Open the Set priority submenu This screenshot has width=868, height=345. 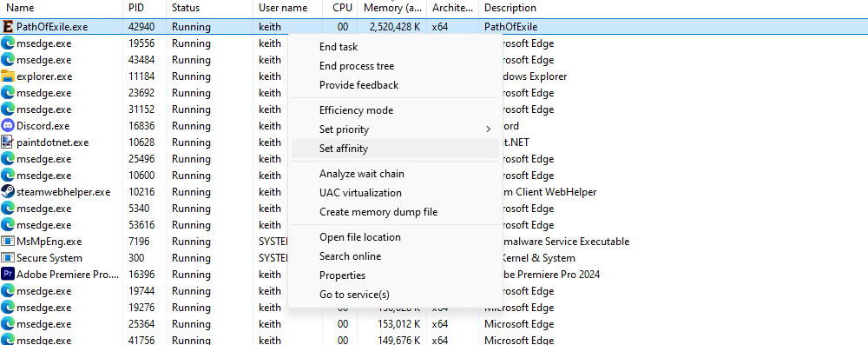click(395, 129)
